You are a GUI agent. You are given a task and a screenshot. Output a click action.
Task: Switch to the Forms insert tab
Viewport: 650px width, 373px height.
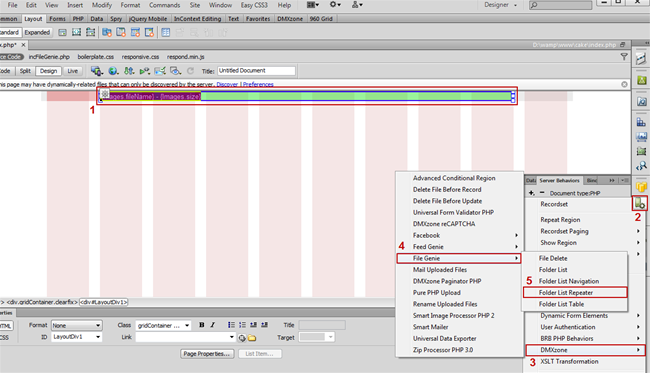(x=57, y=19)
